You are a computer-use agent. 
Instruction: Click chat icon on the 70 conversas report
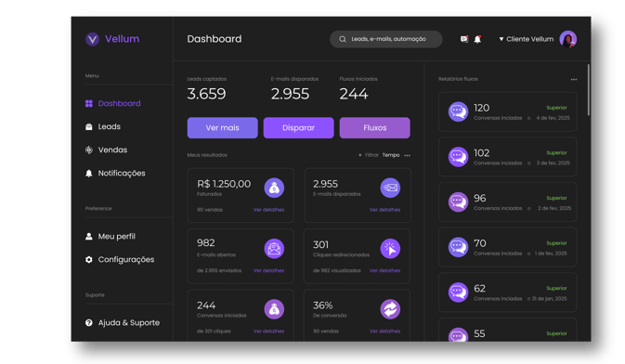point(458,247)
